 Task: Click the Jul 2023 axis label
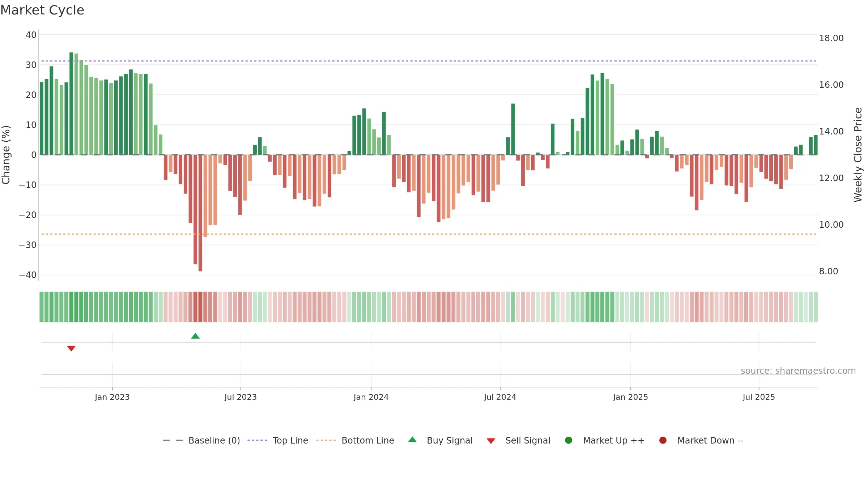point(241,397)
